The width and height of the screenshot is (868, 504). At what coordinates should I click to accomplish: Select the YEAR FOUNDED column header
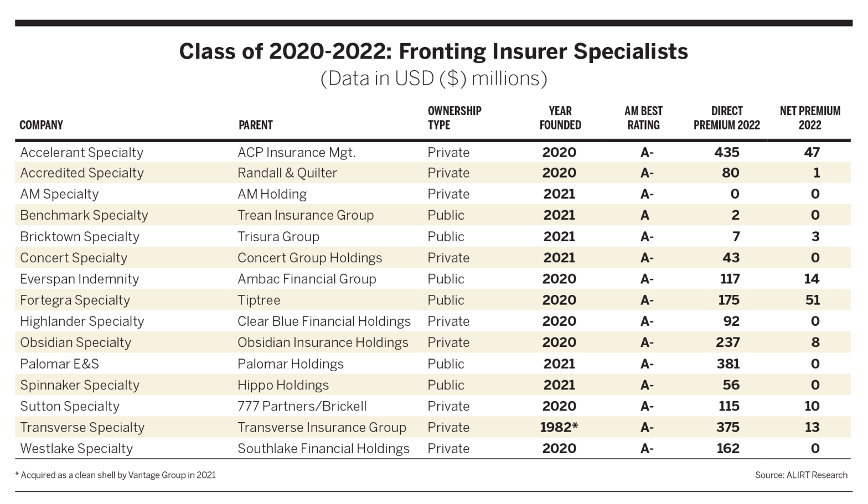(560, 118)
